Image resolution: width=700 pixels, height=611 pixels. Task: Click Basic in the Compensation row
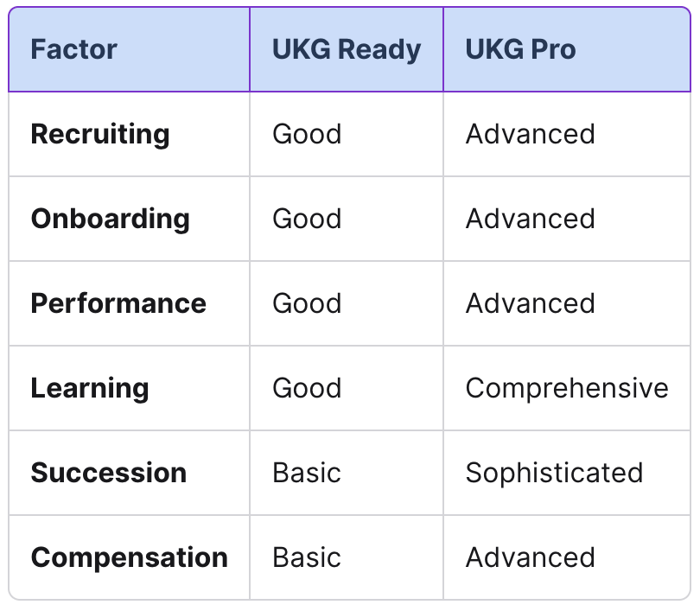tap(307, 557)
